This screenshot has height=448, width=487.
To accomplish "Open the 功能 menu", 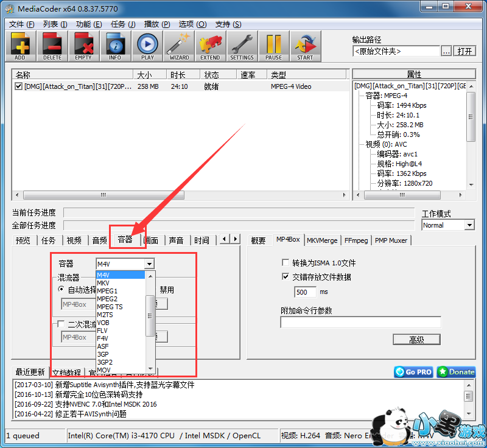I will [x=89, y=24].
